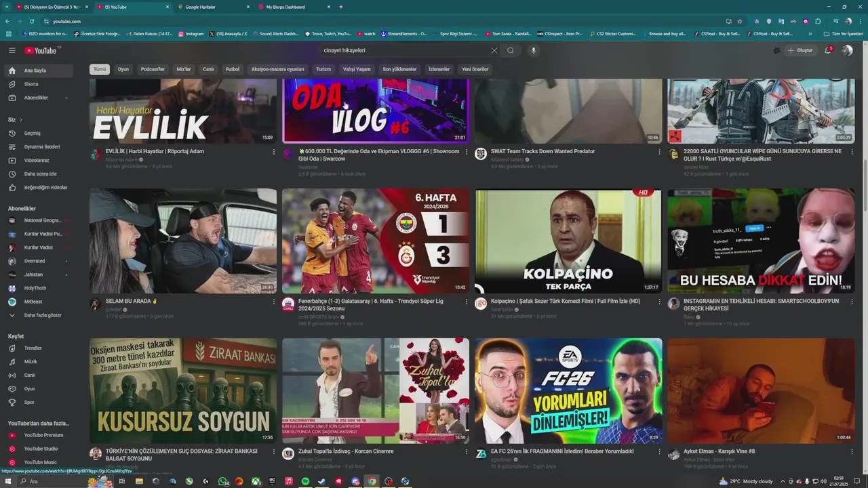Screen dimensions: 868x488
Task: Open the Overrated subscription channel
Action: (x=39, y=261)
